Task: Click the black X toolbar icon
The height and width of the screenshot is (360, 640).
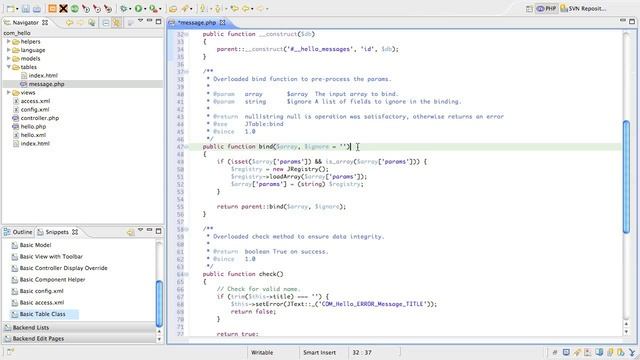Action: pyautogui.click(x=63, y=8)
